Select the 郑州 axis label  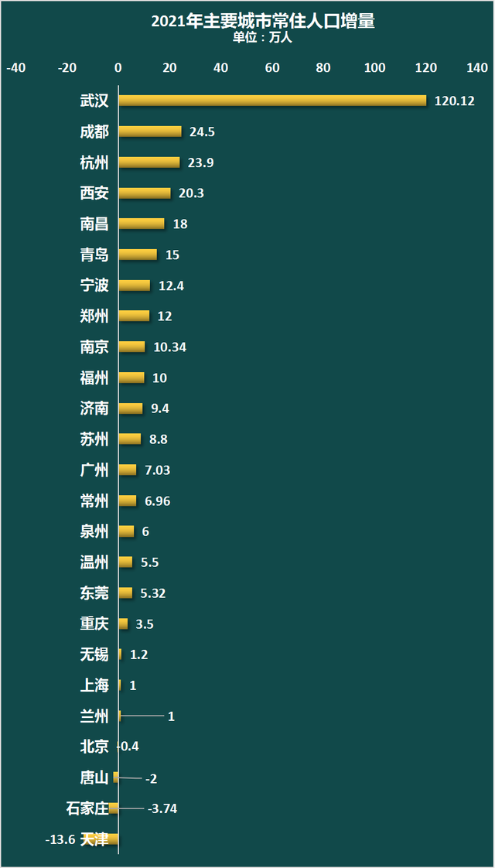[94, 316]
